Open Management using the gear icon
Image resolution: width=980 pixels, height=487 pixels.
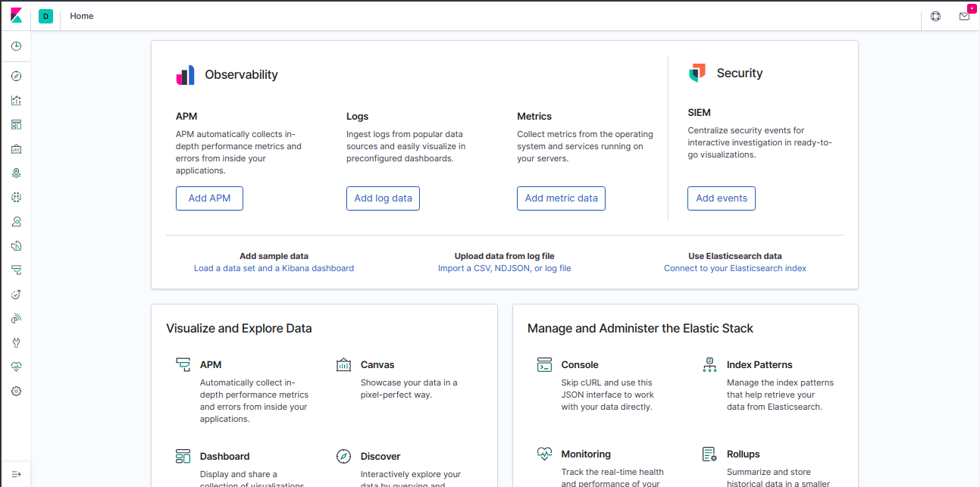coord(16,391)
